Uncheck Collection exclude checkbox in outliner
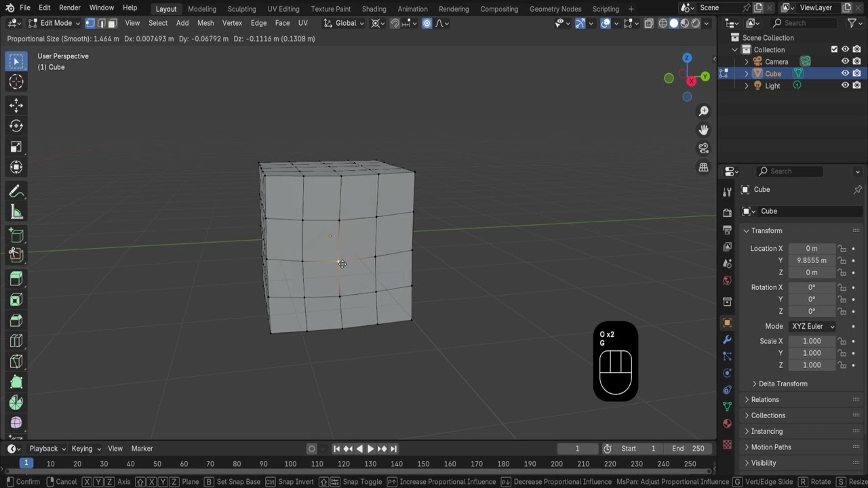The width and height of the screenshot is (868, 488). coord(834,49)
